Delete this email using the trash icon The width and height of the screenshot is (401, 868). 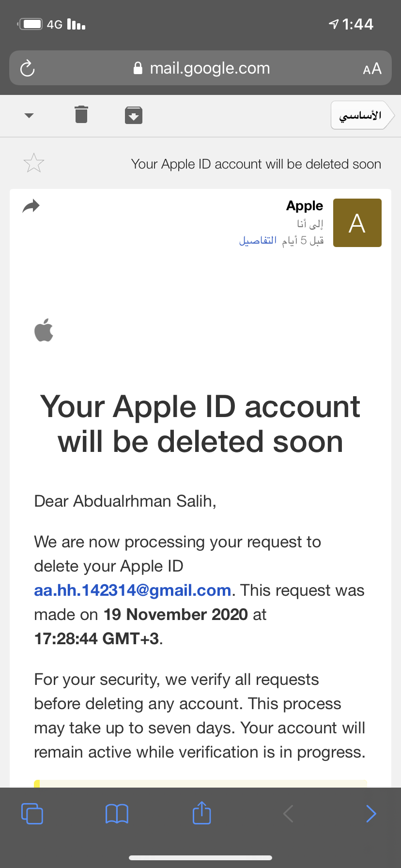(81, 115)
